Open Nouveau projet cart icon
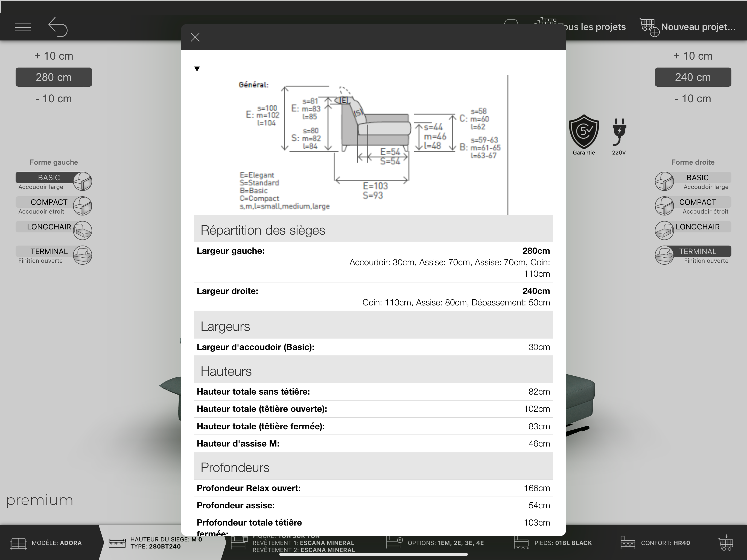 coord(649,27)
